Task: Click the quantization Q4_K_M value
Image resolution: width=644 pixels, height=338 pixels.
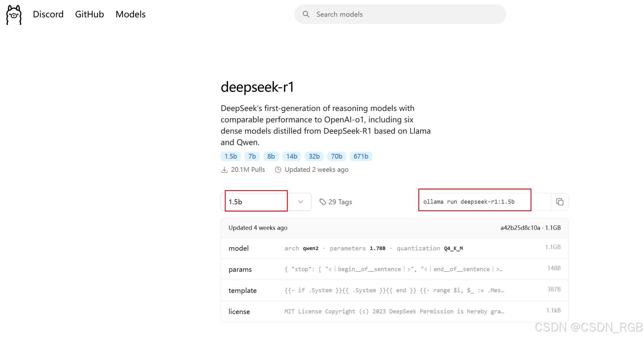Action: click(x=453, y=248)
